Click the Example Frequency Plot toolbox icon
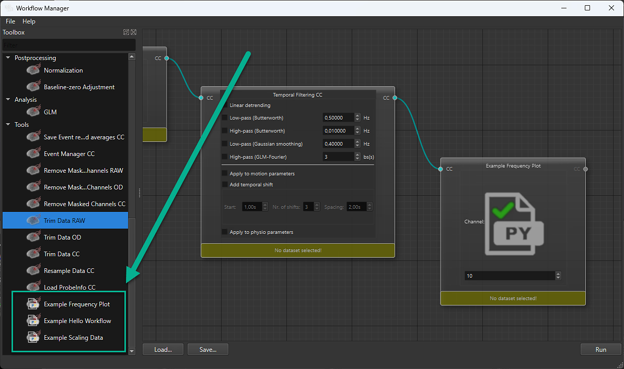The width and height of the screenshot is (624, 369). click(33, 304)
